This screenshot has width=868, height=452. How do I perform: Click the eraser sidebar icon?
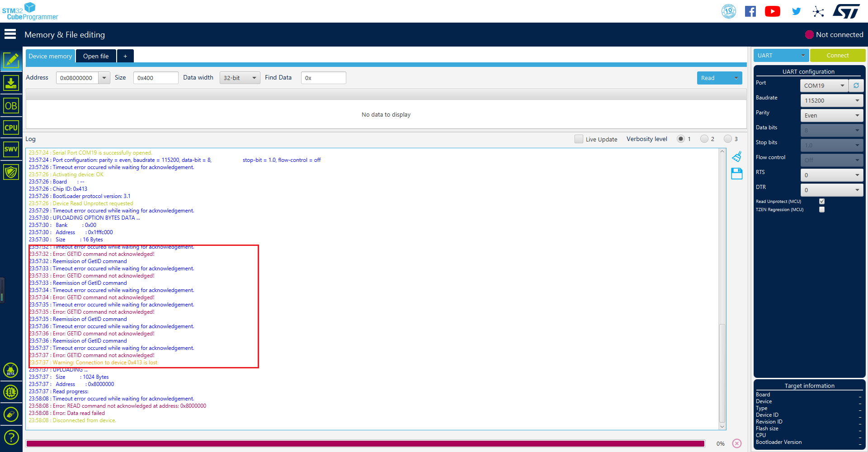coord(11,414)
